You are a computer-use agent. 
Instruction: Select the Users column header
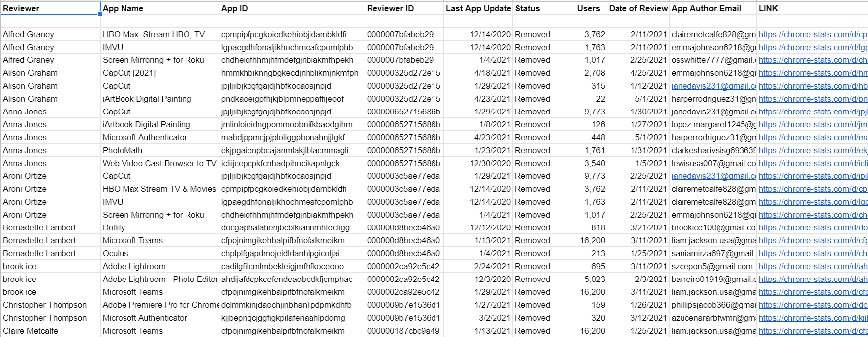click(x=591, y=8)
